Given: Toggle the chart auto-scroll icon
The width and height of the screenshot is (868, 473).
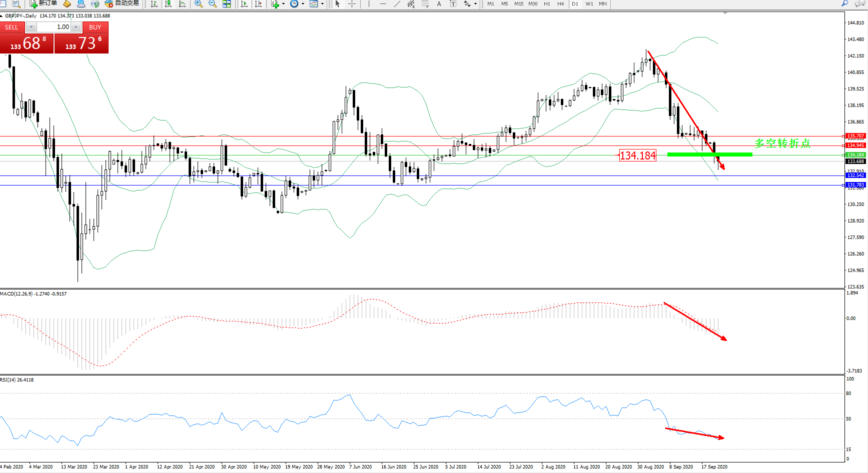Looking at the screenshot, I should (244, 4).
